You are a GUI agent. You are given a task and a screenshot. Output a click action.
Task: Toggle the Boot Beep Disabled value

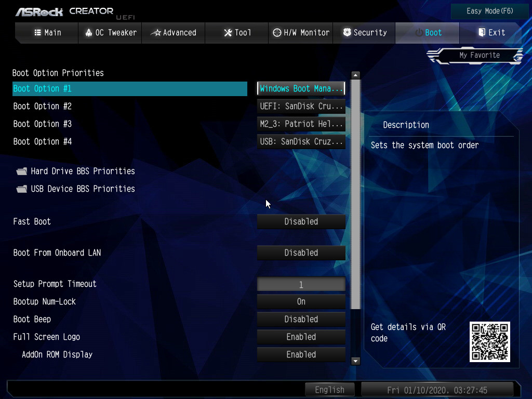[301, 320]
